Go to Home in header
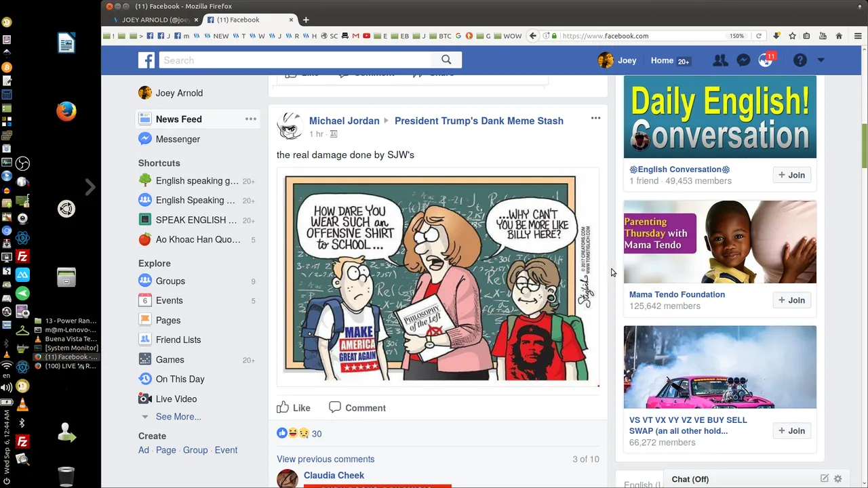 pos(662,60)
